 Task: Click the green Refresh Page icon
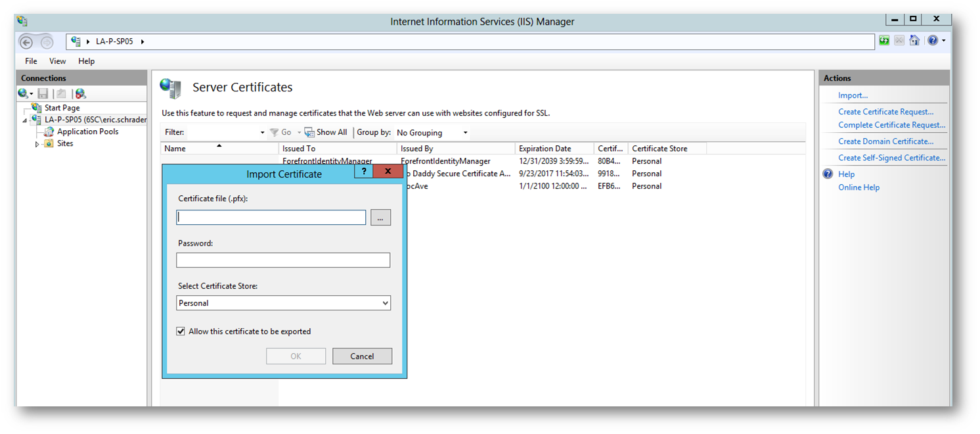[884, 41]
